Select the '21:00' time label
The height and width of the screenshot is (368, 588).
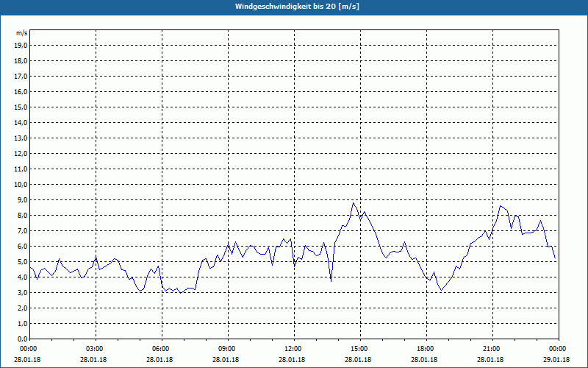click(492, 349)
